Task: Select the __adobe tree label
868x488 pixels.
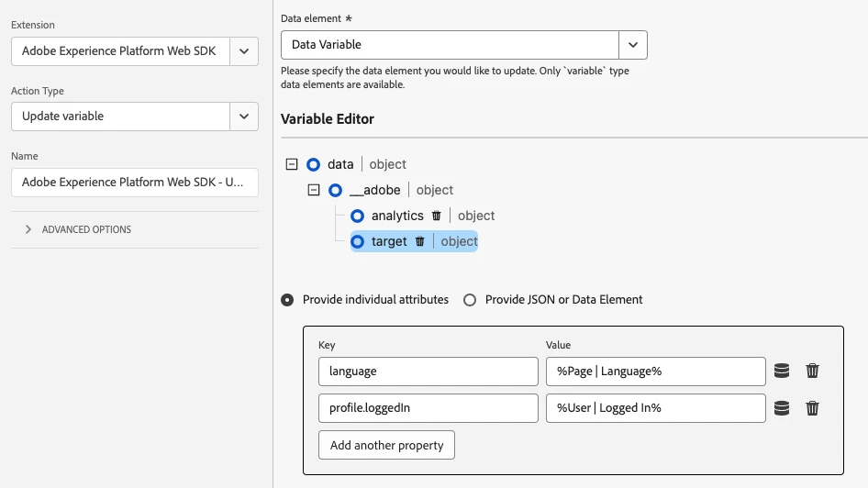Action: coord(374,190)
